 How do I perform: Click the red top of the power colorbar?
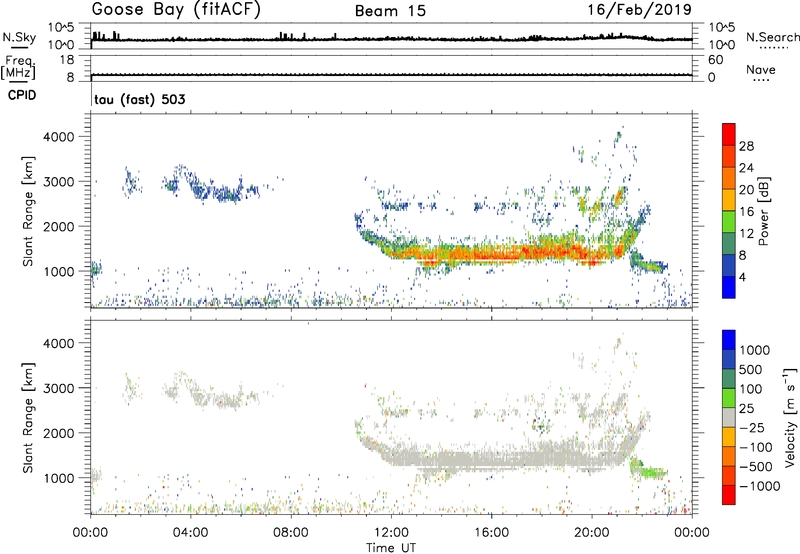[x=729, y=132]
